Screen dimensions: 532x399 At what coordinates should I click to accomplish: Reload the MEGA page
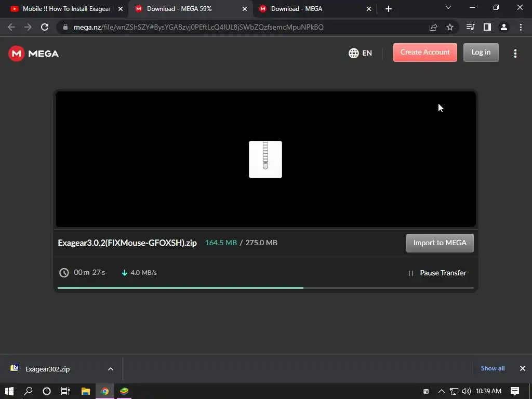coord(45,27)
